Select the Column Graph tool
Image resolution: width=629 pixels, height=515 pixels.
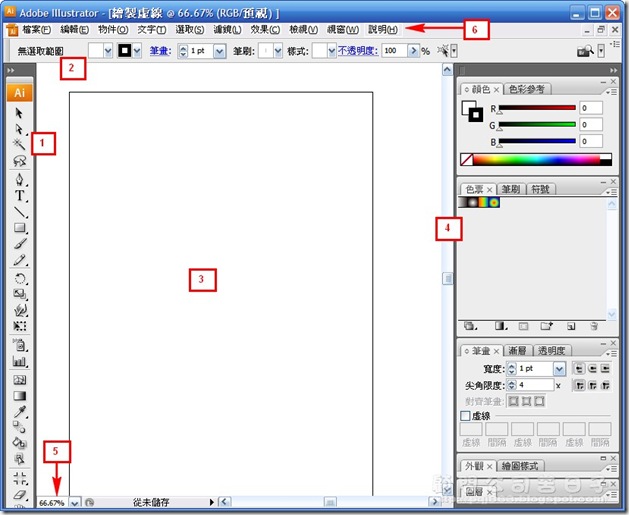20,361
